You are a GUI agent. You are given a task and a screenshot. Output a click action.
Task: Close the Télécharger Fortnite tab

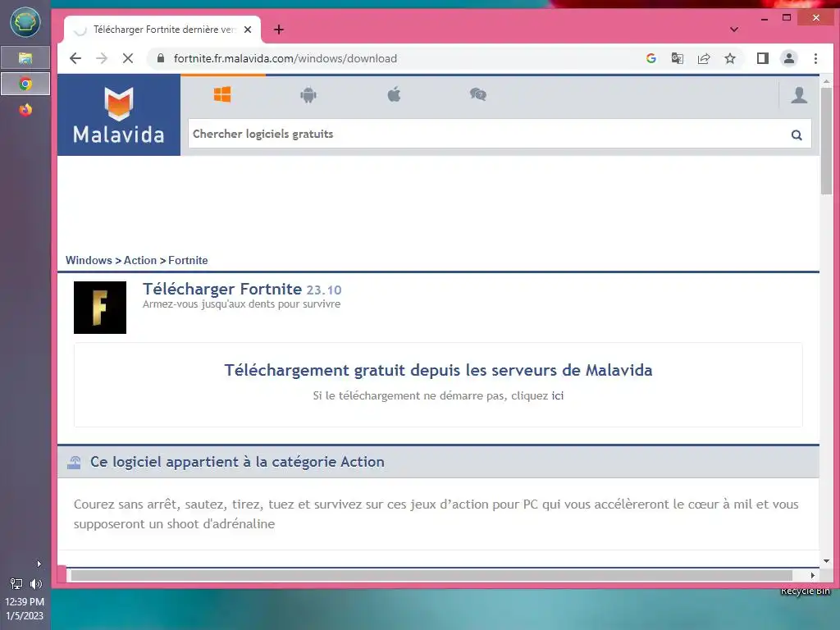point(248,30)
